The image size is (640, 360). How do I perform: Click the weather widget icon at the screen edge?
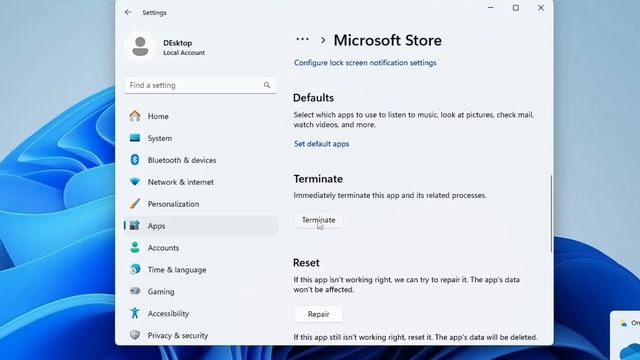coord(624,323)
